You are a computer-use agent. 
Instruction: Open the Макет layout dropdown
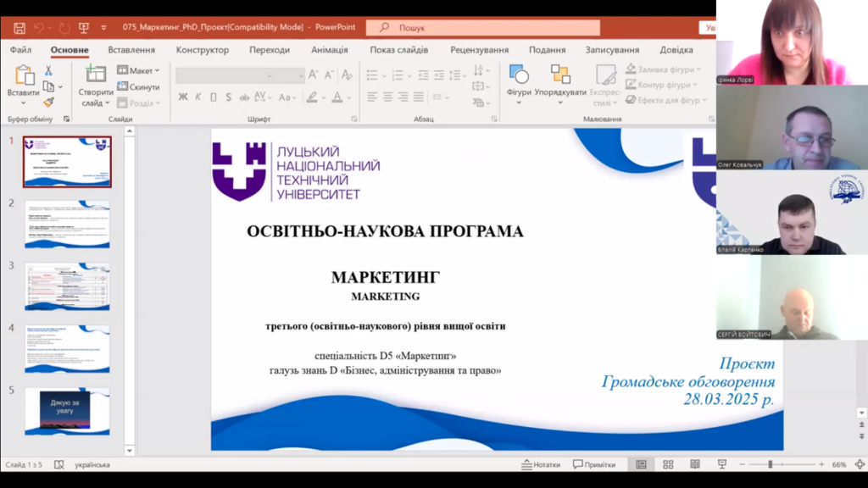(138, 70)
